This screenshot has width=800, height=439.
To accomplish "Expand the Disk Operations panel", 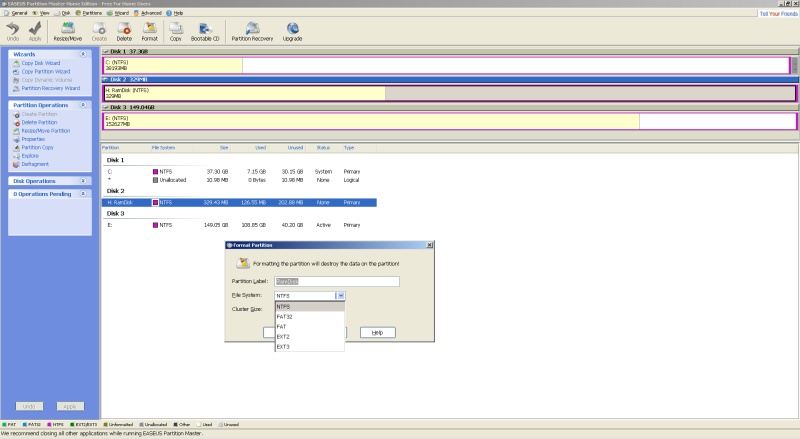I will click(83, 181).
